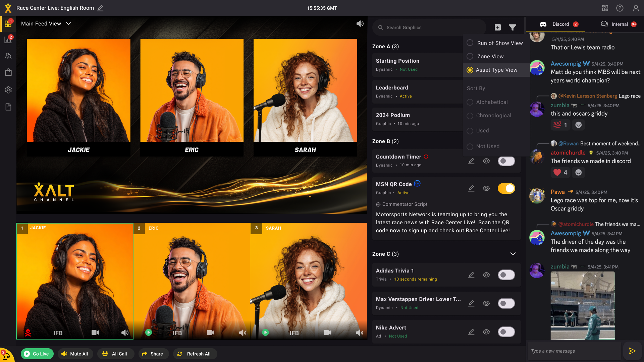The height and width of the screenshot is (362, 644).
Task: Mute the main feed speaker icon
Action: tap(360, 23)
